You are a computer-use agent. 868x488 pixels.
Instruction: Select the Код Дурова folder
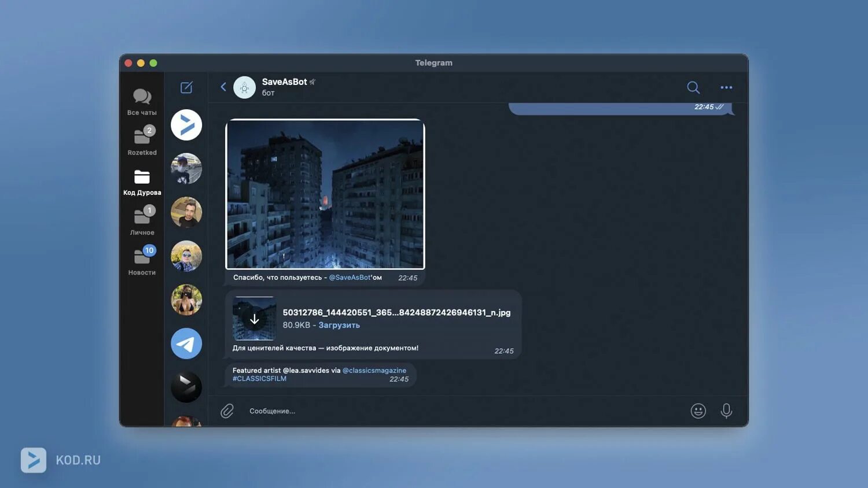(x=142, y=182)
